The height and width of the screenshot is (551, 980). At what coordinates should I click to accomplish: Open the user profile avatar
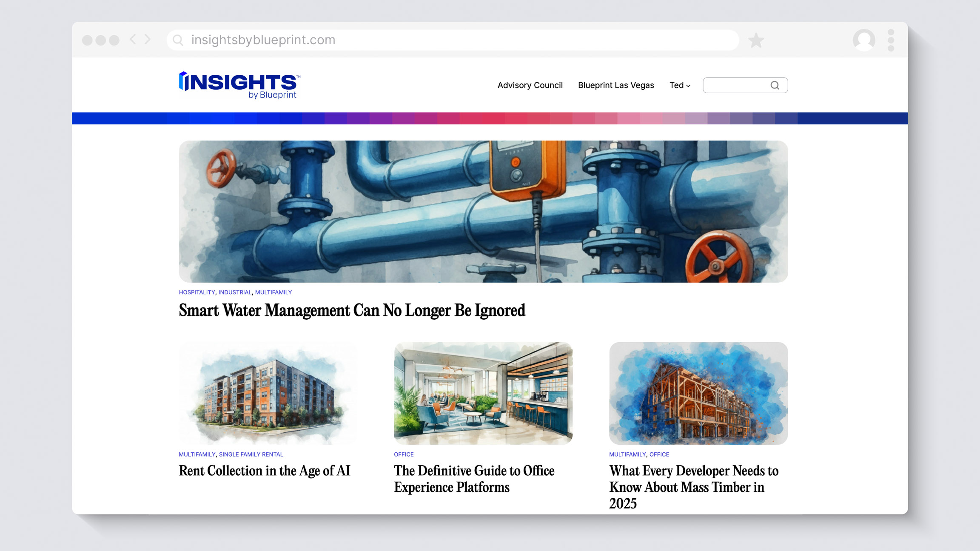click(x=864, y=40)
